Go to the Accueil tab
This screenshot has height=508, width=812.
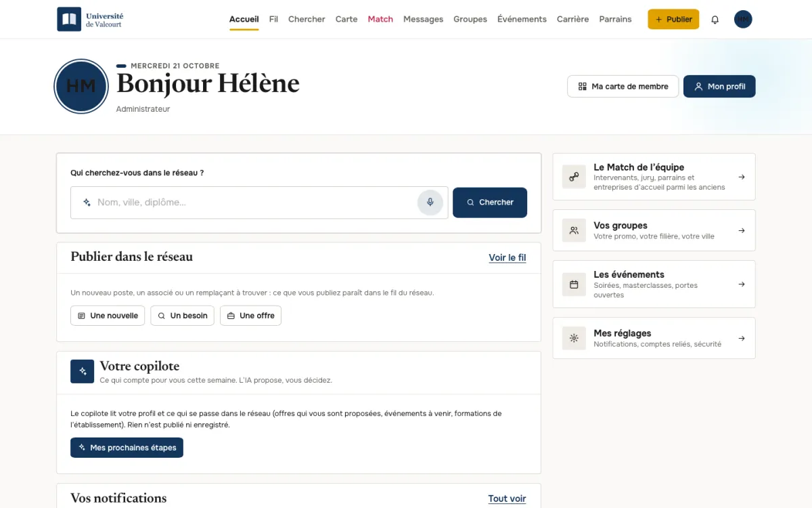244,20
